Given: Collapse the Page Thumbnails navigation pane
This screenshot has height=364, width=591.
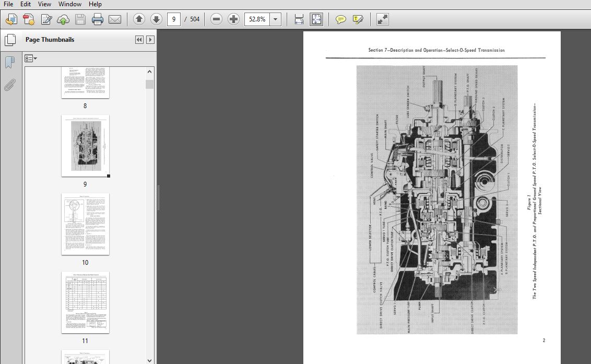Looking at the screenshot, I should pyautogui.click(x=139, y=40).
